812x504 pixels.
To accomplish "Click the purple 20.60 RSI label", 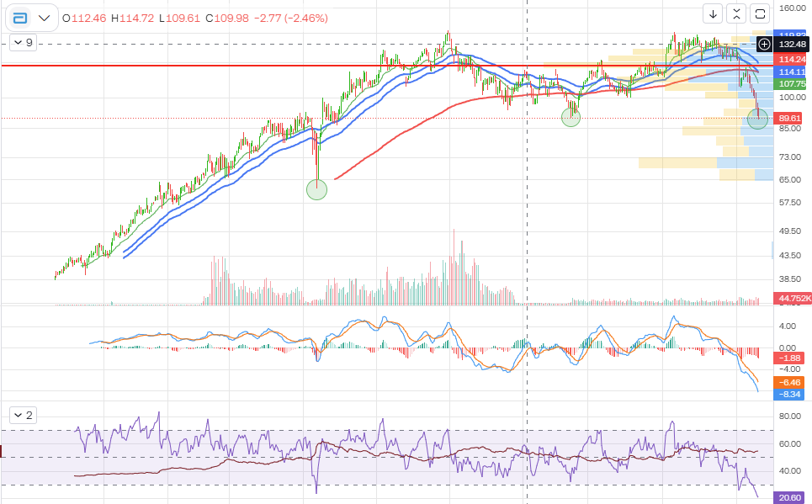I will 789,498.
